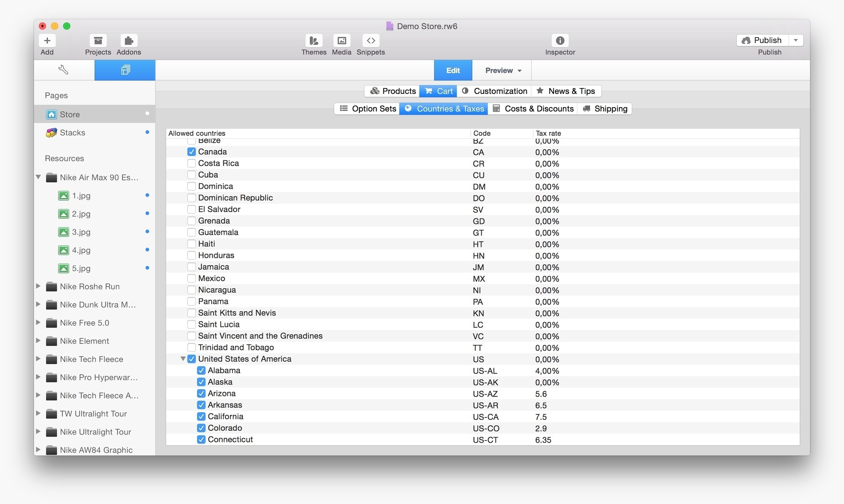Click the Publish button
This screenshot has height=504, width=844.
click(762, 40)
